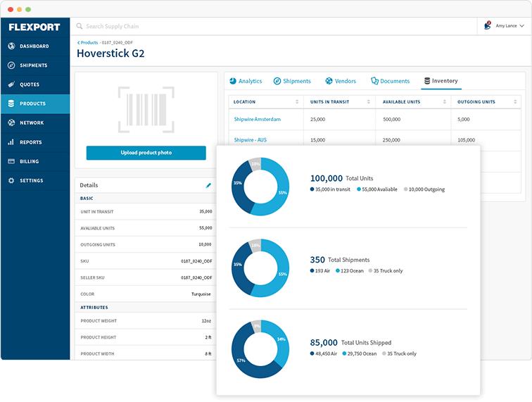Open the Dashboard menu item
This screenshot has height=402, width=532.
click(35, 46)
